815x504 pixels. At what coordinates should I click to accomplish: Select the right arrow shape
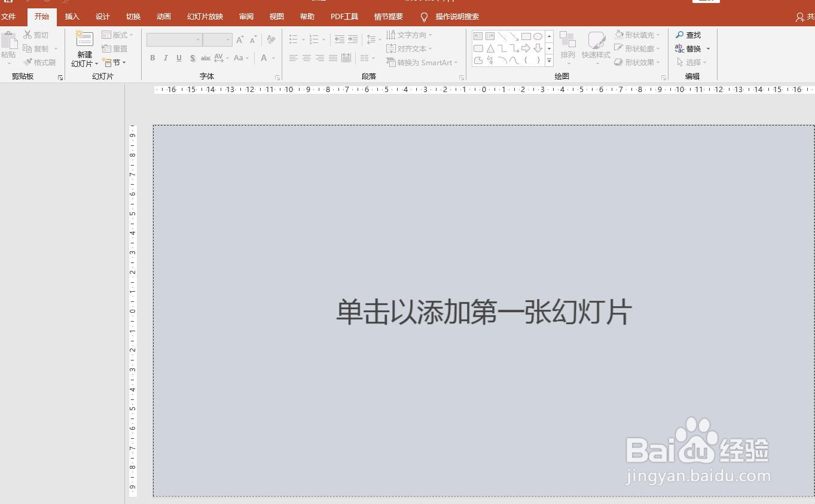coord(526,48)
